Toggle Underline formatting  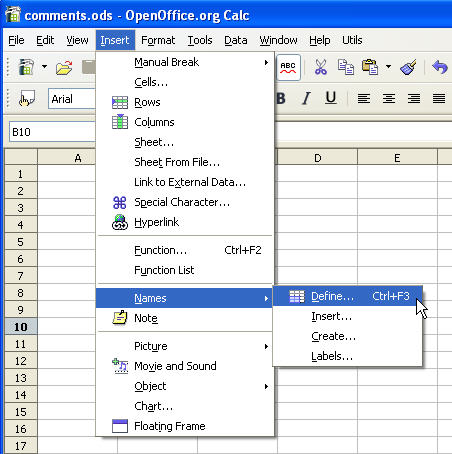330,98
